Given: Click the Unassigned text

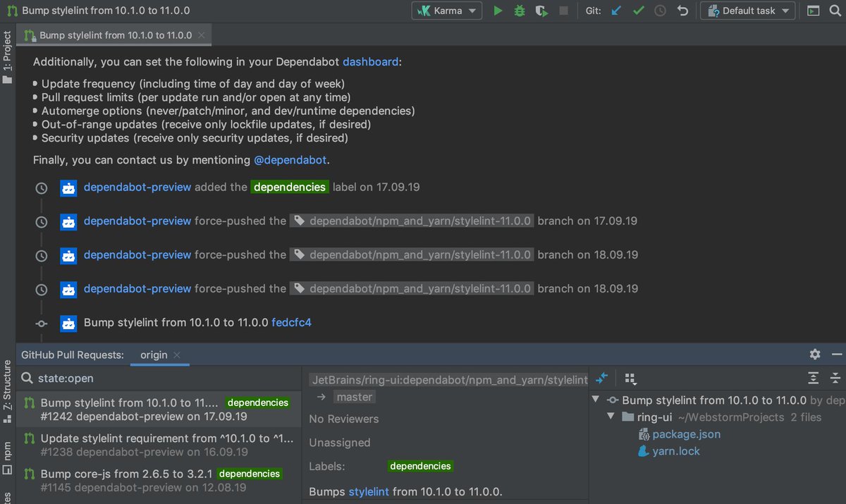Looking at the screenshot, I should tap(340, 443).
